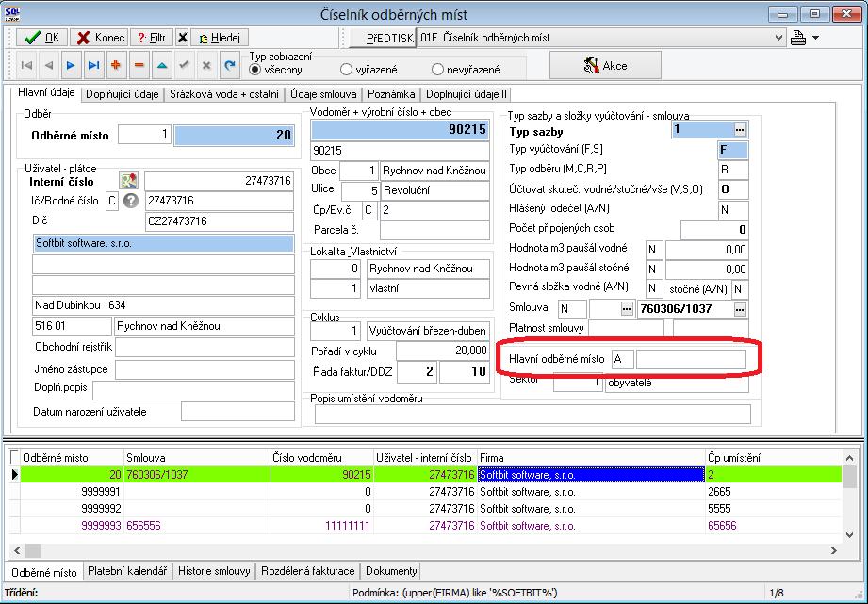Go to next record arrow
The image size is (868, 604).
click(71, 65)
